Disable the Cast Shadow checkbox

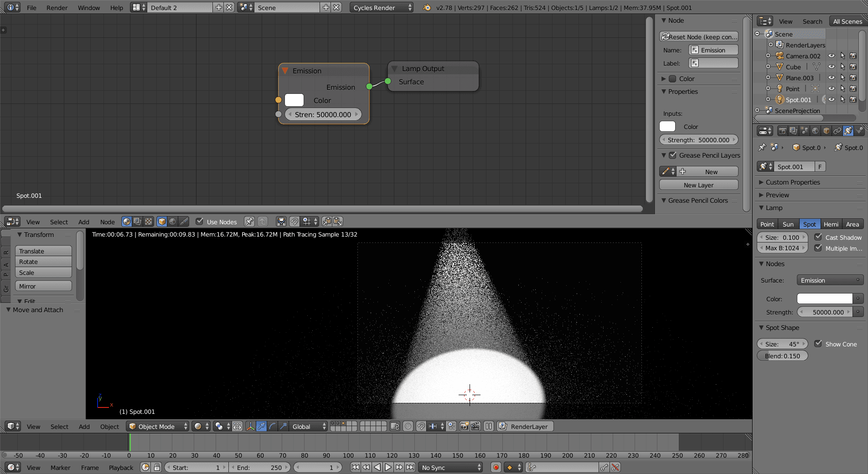click(x=818, y=237)
